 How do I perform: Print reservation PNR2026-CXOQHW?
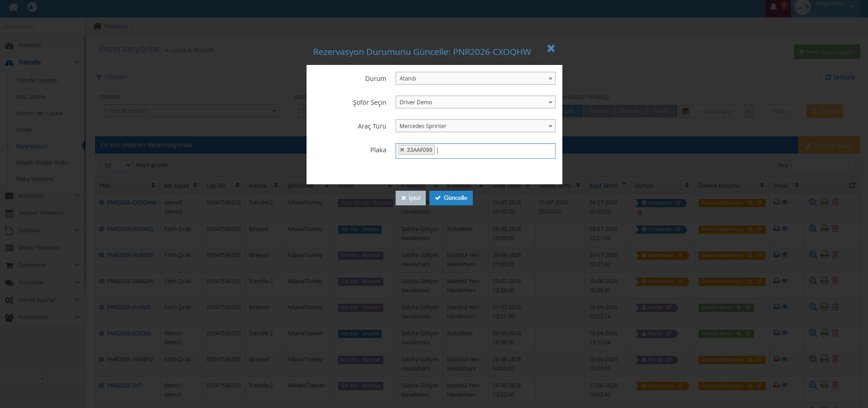tap(825, 202)
